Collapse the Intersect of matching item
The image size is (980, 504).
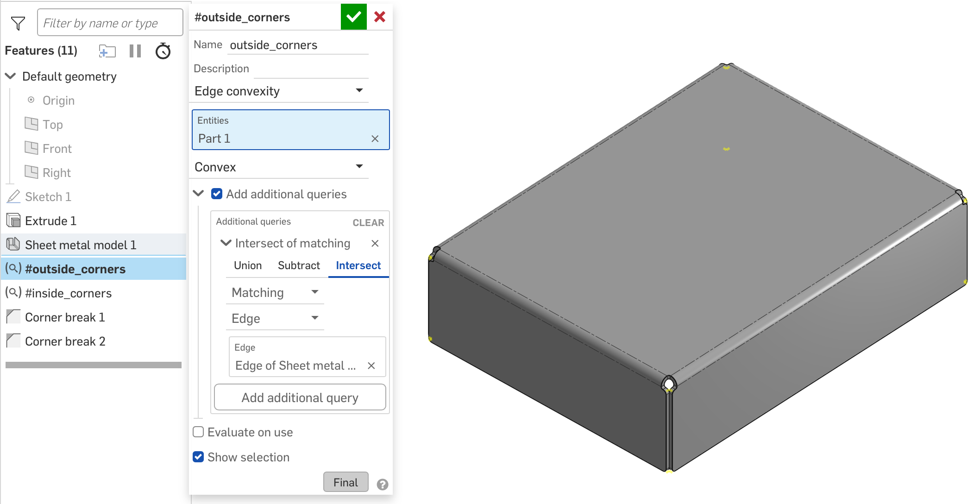point(226,243)
